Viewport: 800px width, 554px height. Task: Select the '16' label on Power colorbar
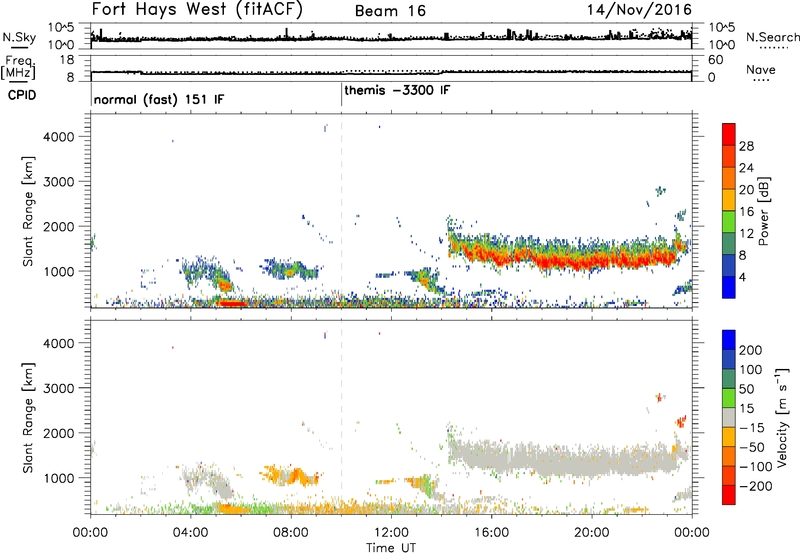click(746, 212)
